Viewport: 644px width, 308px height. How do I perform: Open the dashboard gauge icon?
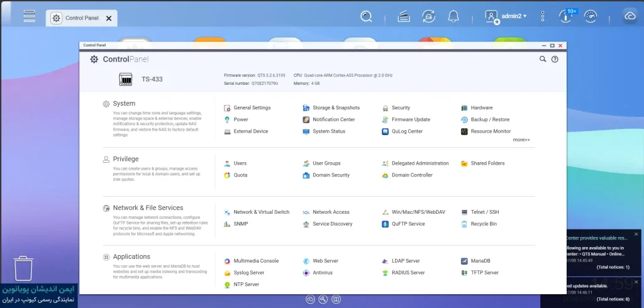coord(590,16)
